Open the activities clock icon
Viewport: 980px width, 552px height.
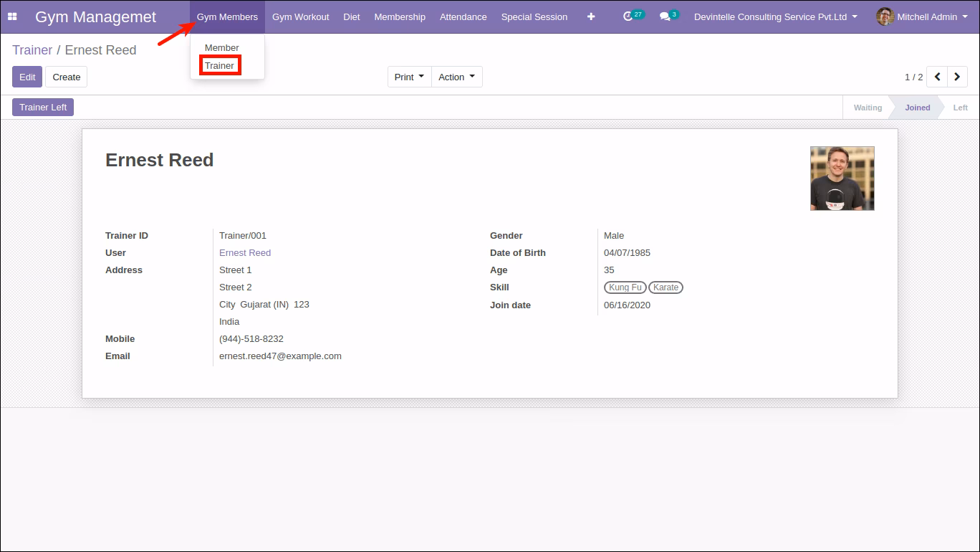(x=628, y=16)
